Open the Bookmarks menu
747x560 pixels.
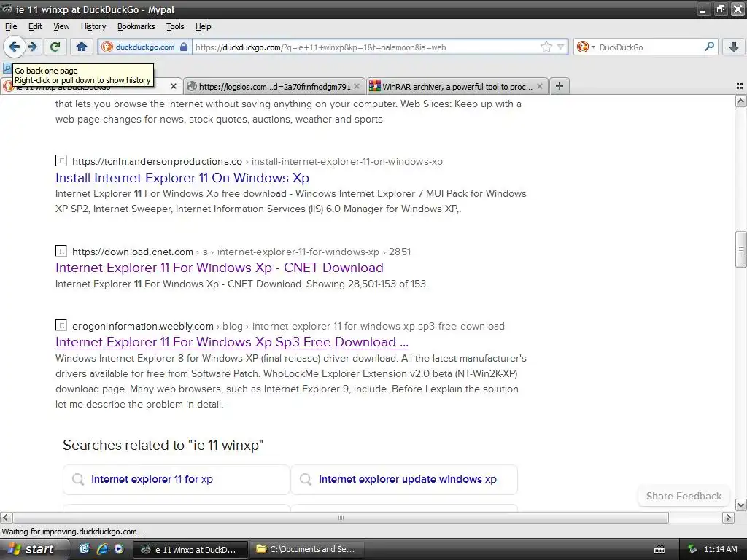[x=136, y=26]
